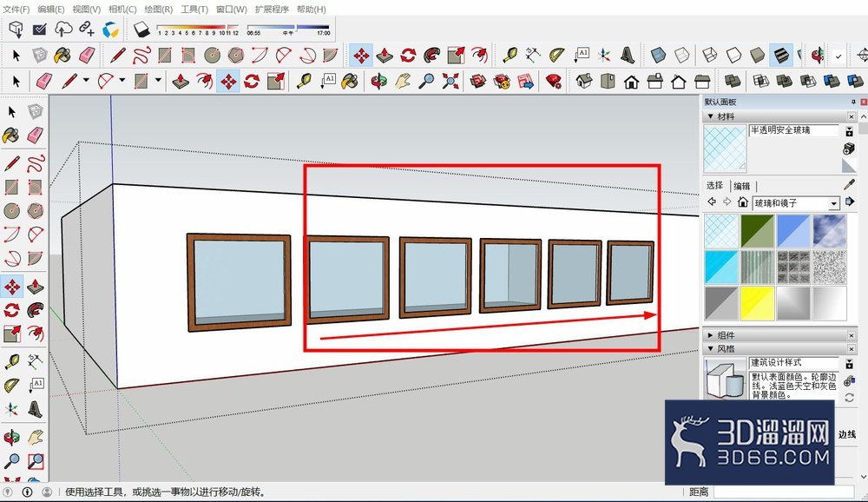Open the arc tool dropdown arrow
This screenshot has width=868, height=502.
coord(122,81)
